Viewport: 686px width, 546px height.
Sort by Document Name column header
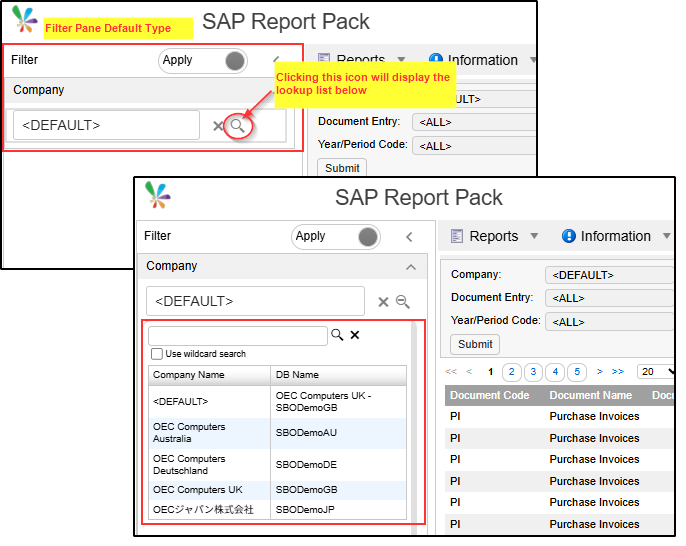[x=591, y=396]
